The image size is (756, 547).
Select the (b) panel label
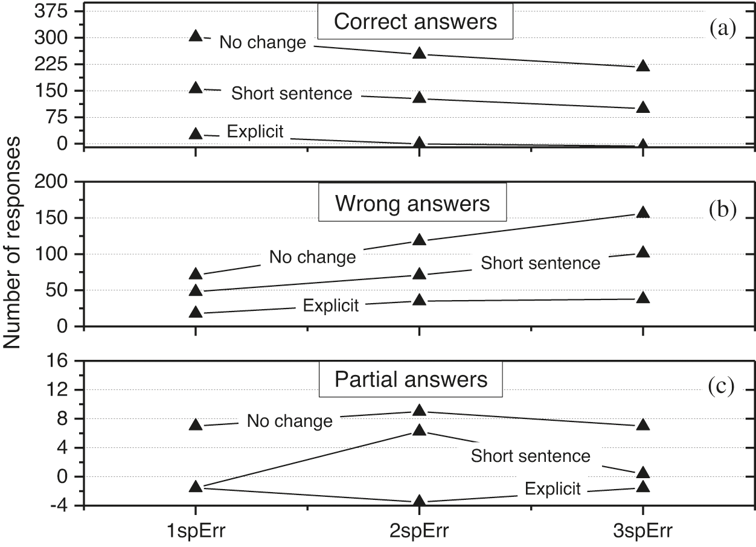pos(722,210)
